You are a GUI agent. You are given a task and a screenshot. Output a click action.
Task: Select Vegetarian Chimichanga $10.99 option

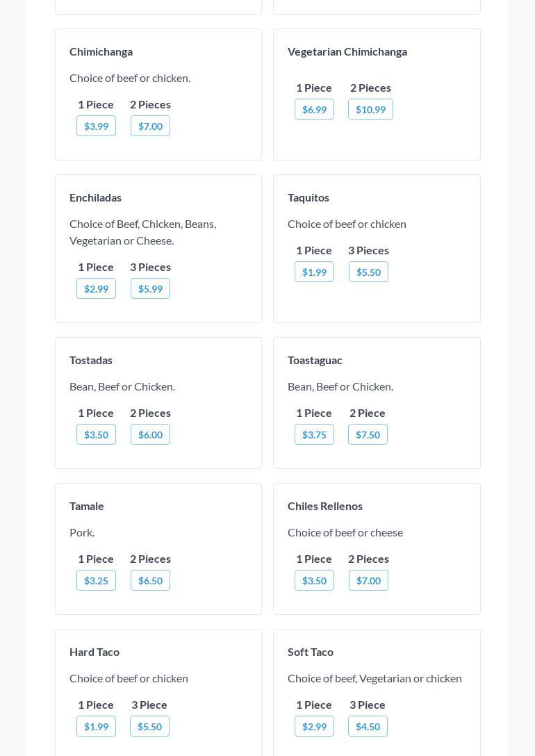pyautogui.click(x=370, y=109)
